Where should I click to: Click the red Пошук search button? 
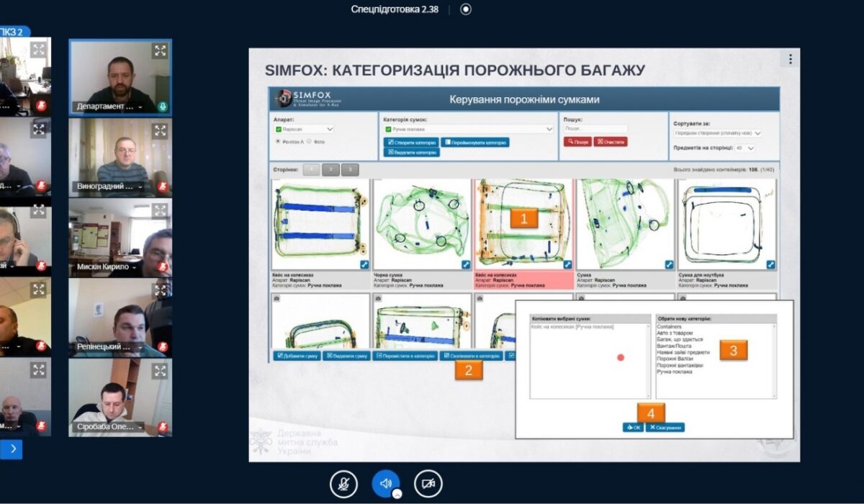(x=577, y=142)
